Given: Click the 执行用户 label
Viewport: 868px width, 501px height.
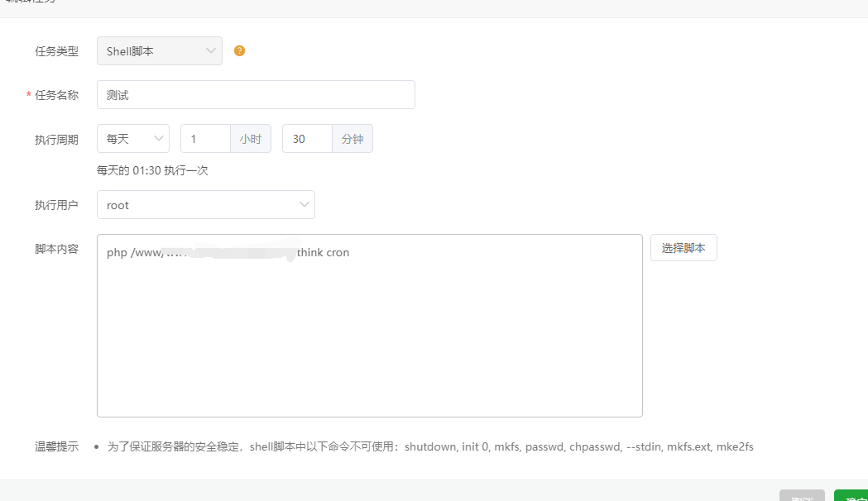Looking at the screenshot, I should click(56, 205).
